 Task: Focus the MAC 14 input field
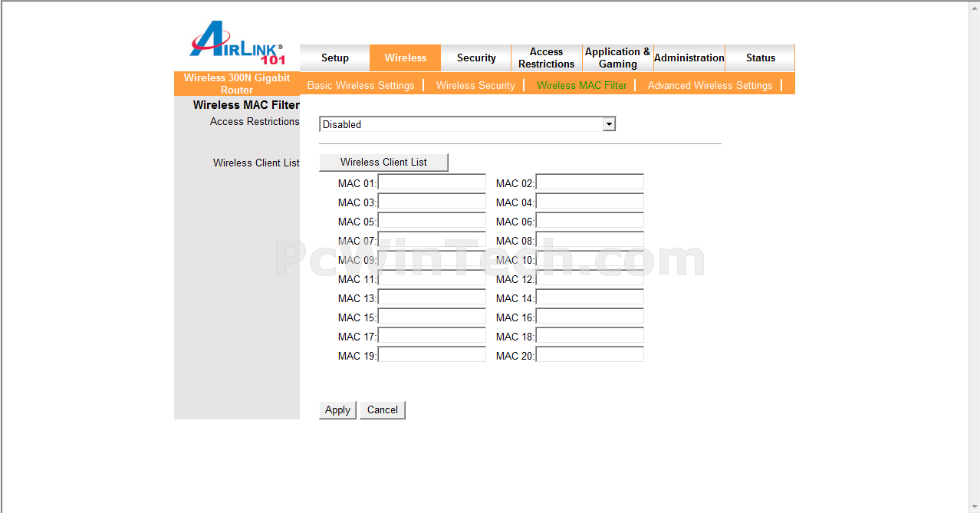(590, 298)
